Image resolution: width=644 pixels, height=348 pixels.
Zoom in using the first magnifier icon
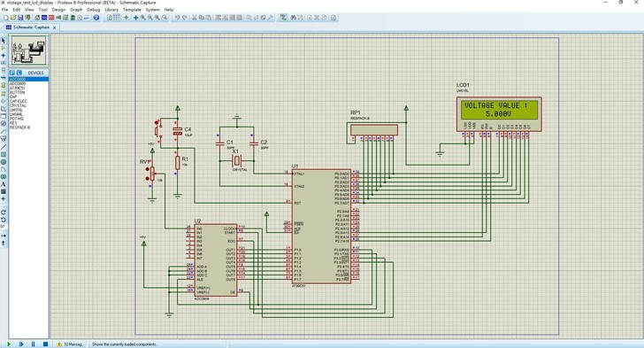coord(143,18)
